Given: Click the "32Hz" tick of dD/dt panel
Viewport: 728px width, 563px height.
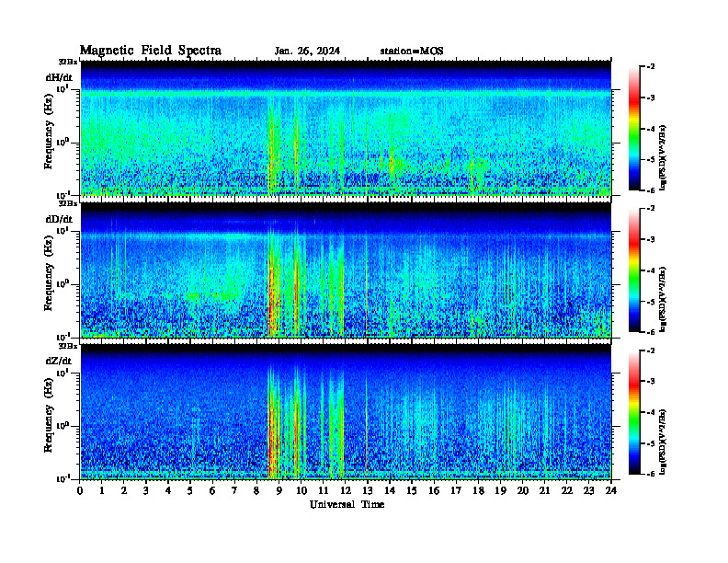Looking at the screenshot, I should click(x=68, y=203).
